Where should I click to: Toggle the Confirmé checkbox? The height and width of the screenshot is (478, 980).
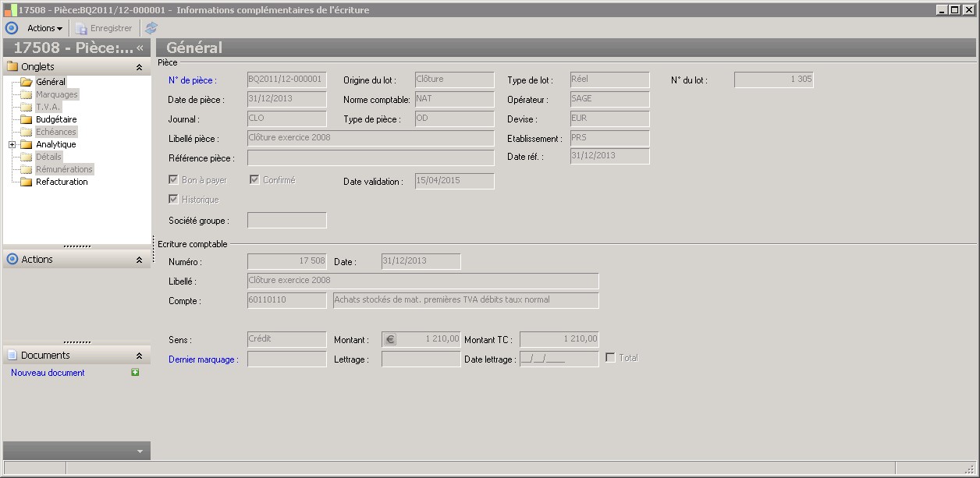click(x=254, y=180)
